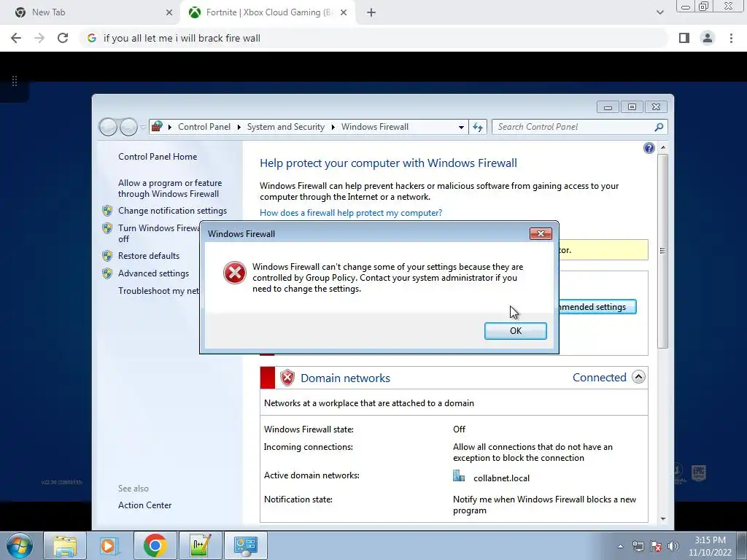Click the Xbox Cloud Gaming drag handle dots icon

[15, 81]
